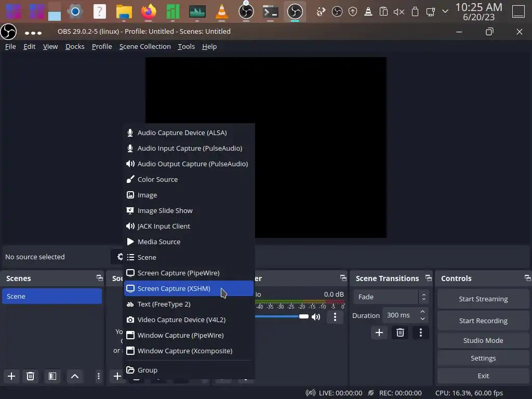Open audio mixer channel options dots
532x399 pixels.
[335, 317]
